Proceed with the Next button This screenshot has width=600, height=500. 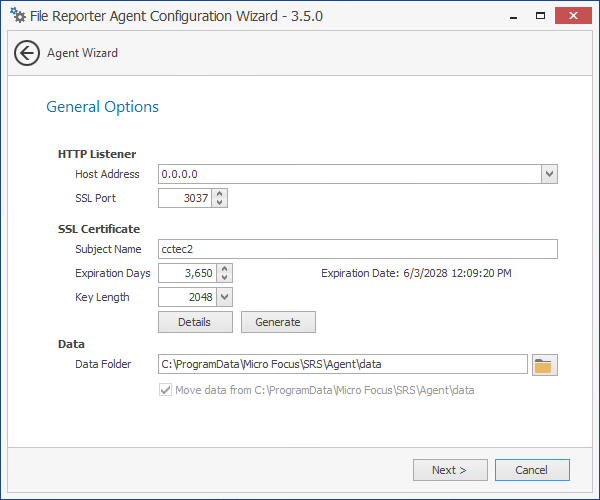(x=450, y=470)
